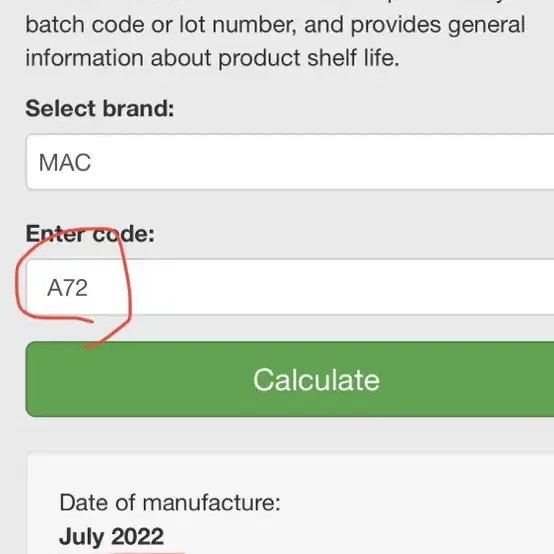Image resolution: width=554 pixels, height=554 pixels.
Task: Click the 'Date of manufacture:' label
Action: click(170, 502)
